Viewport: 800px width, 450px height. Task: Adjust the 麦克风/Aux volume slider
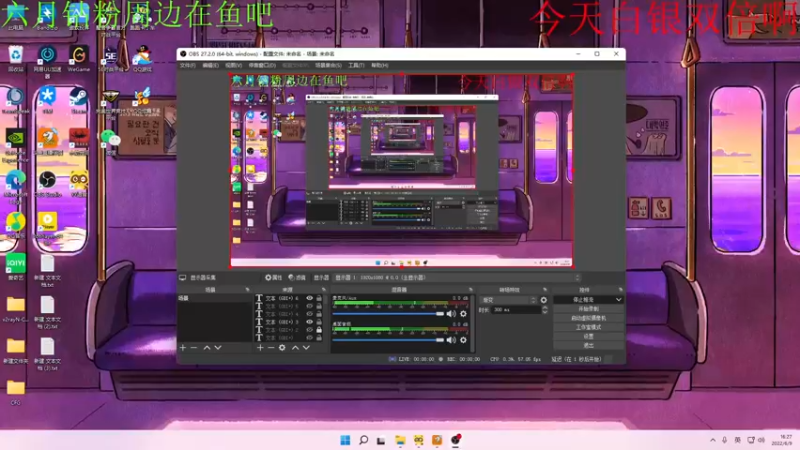[x=388, y=314]
